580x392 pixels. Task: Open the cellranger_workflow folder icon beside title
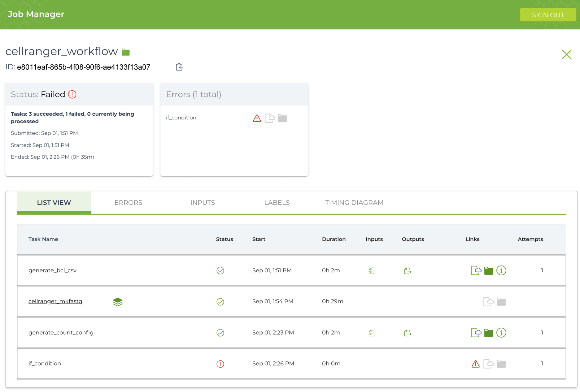point(126,52)
